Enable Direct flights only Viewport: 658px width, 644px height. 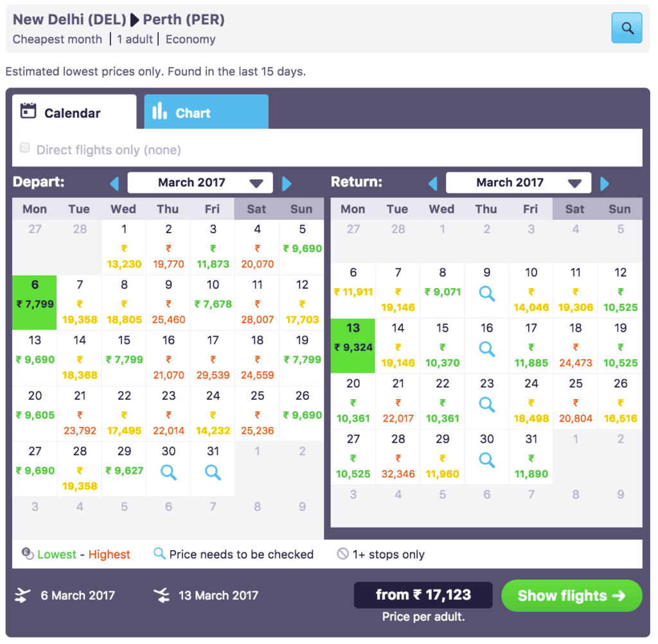[x=24, y=147]
